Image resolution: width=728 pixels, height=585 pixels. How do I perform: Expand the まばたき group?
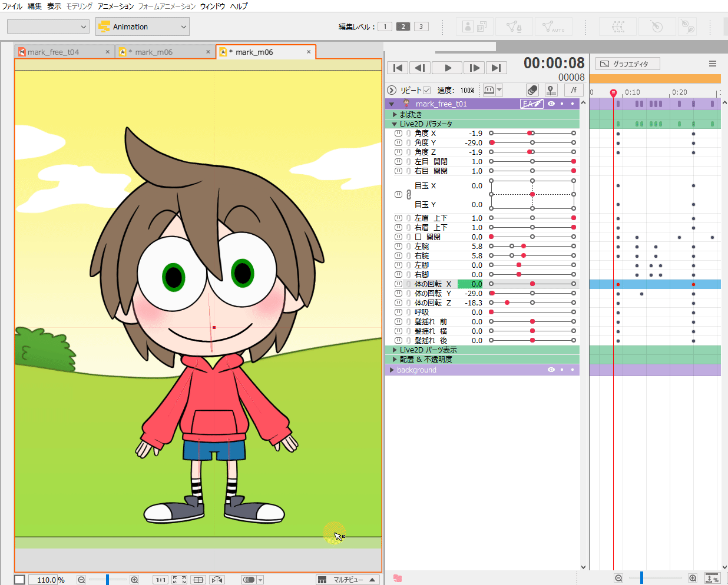click(395, 115)
